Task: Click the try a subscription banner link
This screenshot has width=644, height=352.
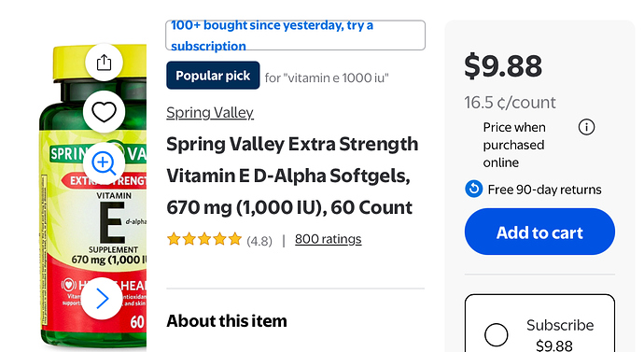Action: click(295, 35)
